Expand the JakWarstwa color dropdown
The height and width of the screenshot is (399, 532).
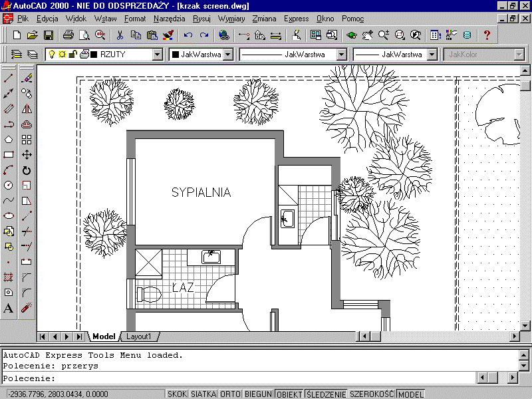point(228,55)
